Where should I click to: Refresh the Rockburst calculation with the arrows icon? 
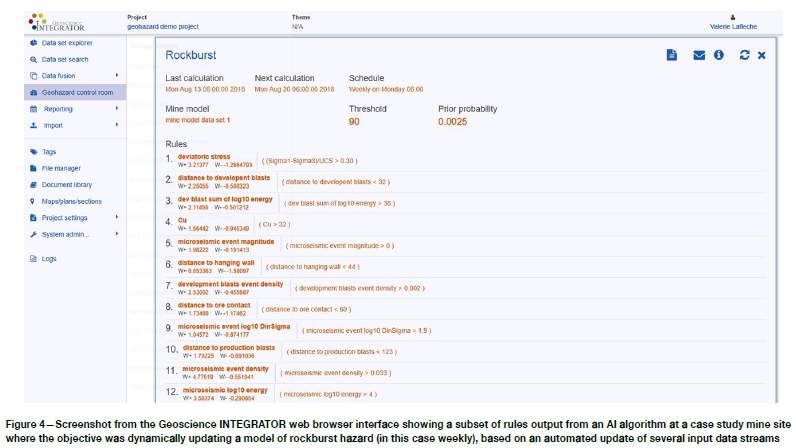coord(744,55)
